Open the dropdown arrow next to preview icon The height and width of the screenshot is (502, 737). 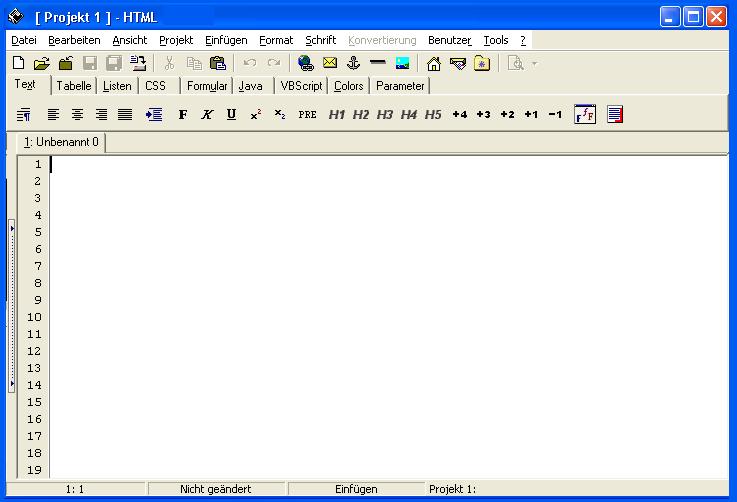point(534,63)
